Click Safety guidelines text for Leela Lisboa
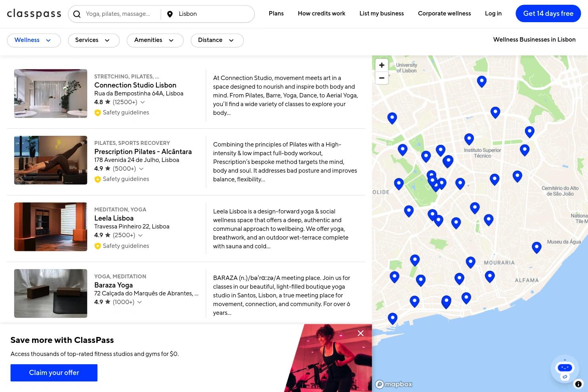The image size is (588, 392). click(x=126, y=246)
